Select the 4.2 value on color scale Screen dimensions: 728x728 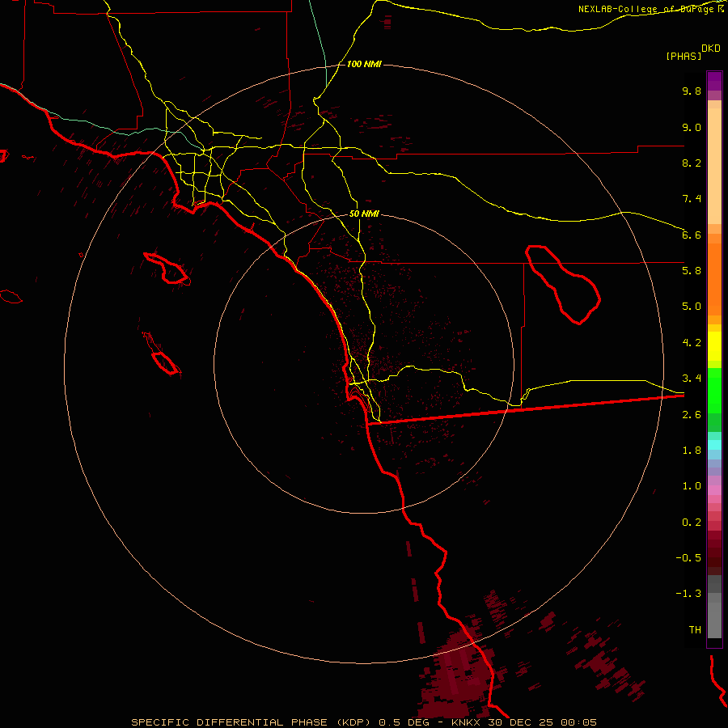pyautogui.click(x=692, y=343)
